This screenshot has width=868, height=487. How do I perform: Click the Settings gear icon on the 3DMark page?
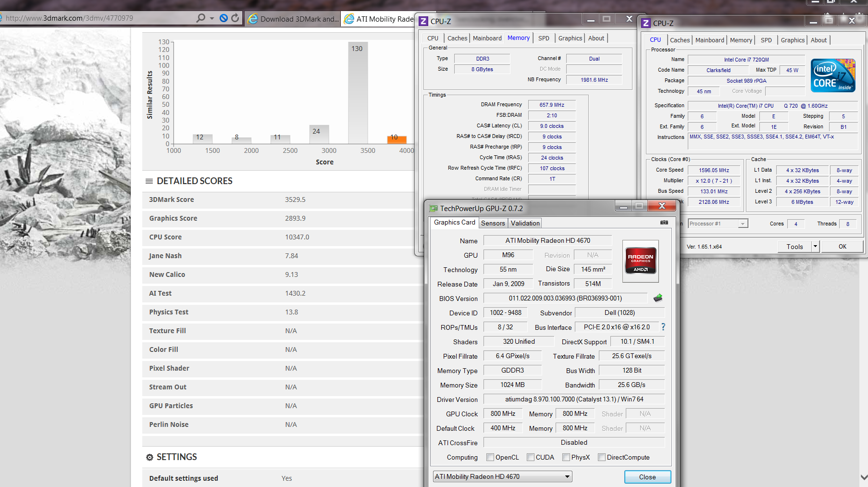tap(149, 457)
